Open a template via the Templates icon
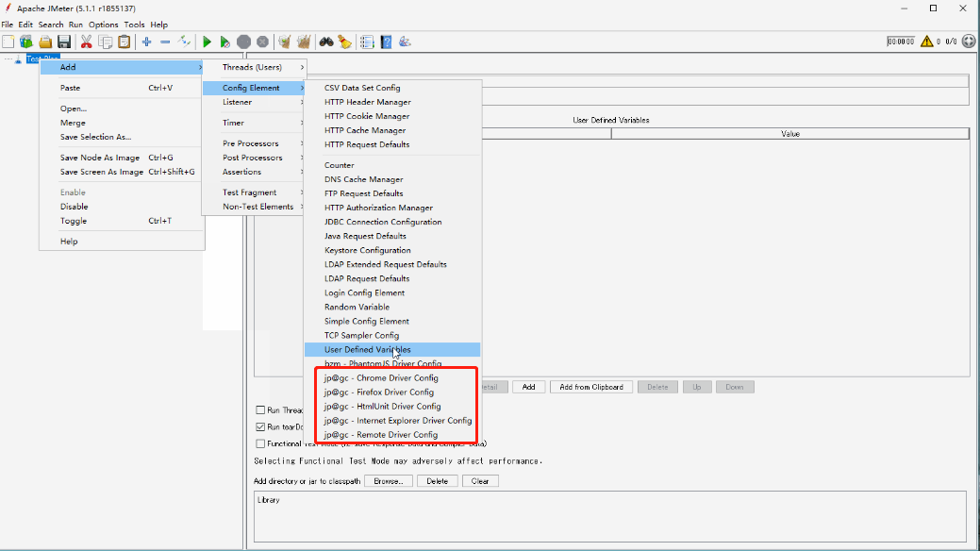 26,42
